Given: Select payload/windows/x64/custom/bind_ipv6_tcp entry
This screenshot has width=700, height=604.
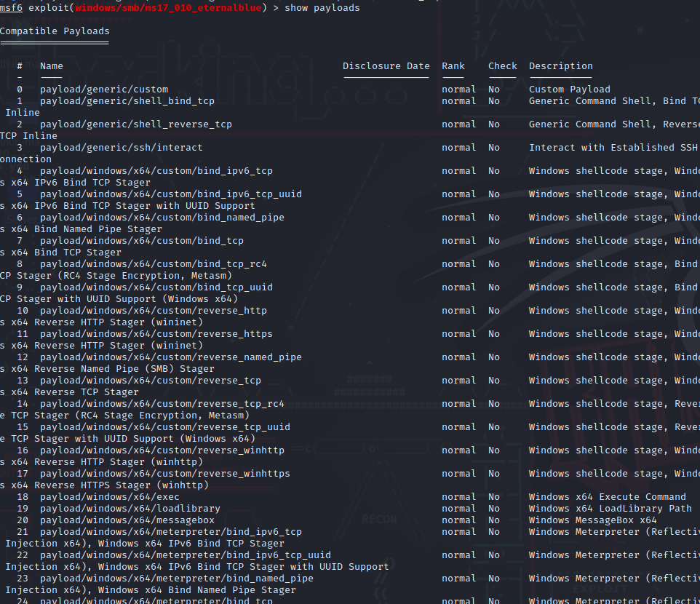Looking at the screenshot, I should pyautogui.click(x=156, y=170).
